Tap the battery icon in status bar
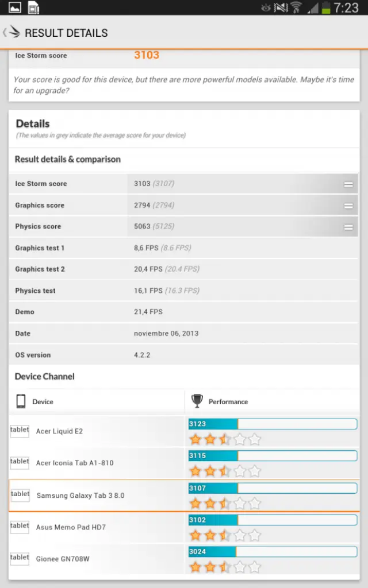This screenshot has height=588, width=368. pos(326,7)
